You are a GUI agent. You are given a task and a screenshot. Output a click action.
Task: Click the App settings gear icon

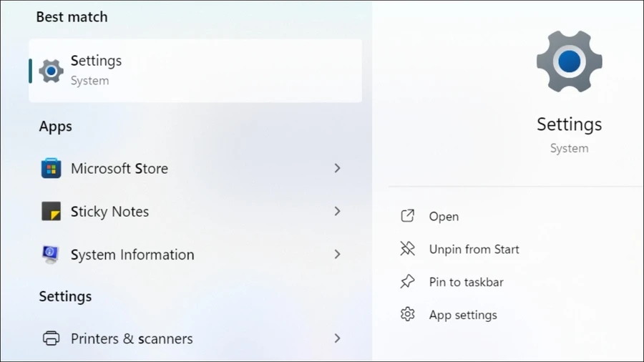pos(407,314)
